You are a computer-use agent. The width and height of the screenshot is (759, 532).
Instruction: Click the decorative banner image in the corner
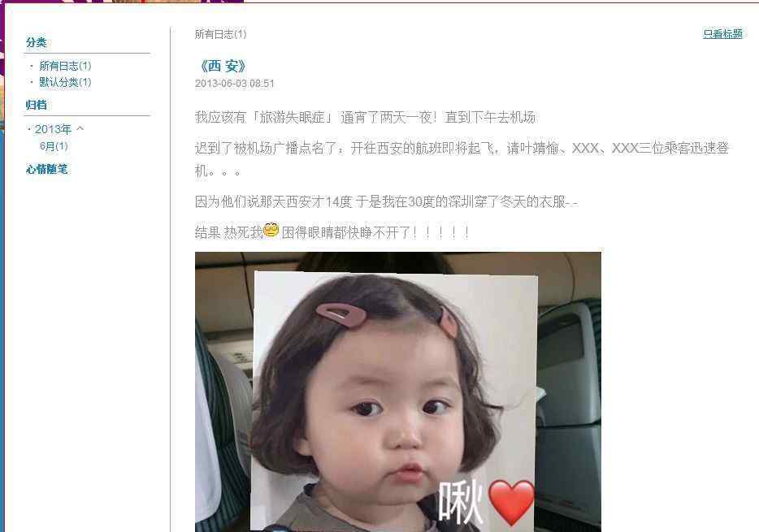point(122,2)
